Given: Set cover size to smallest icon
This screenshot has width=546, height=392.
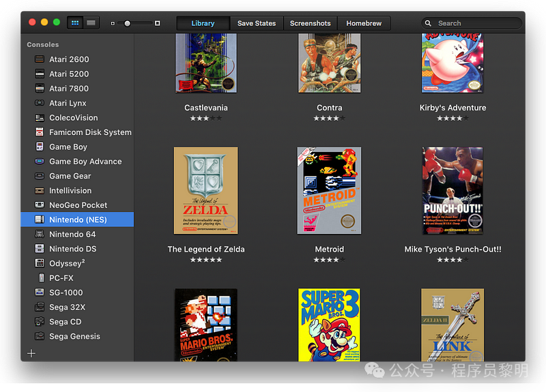Looking at the screenshot, I should 113,23.
